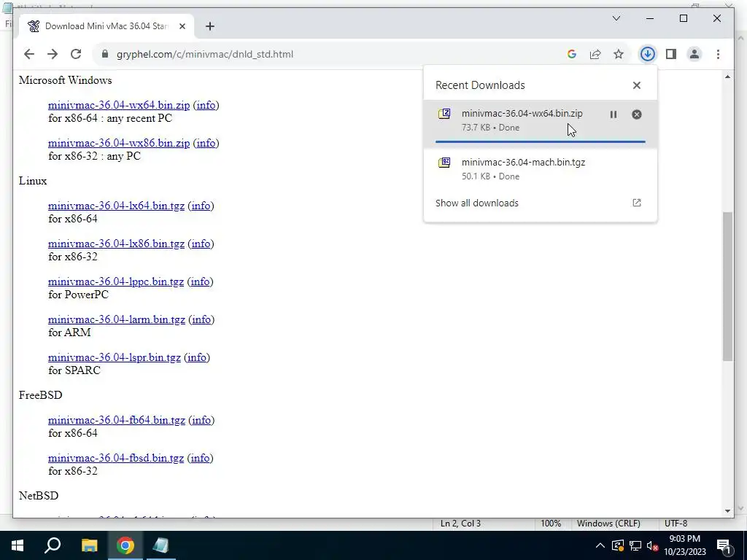
Task: Open a new browser tab
Action: 209,26
